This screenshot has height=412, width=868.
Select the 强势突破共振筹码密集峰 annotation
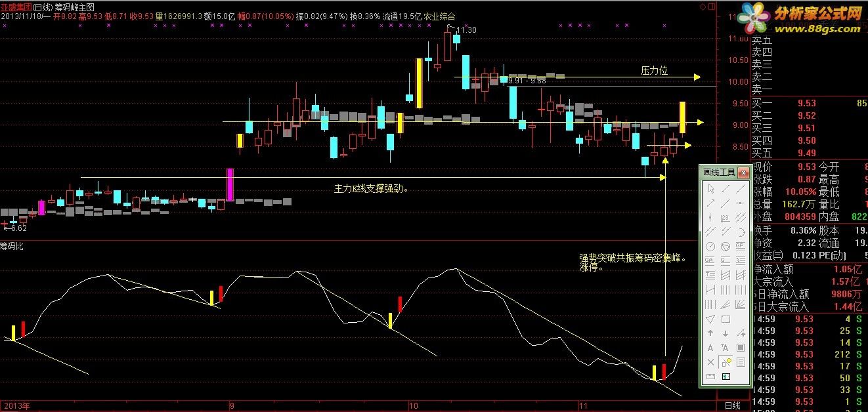point(632,258)
